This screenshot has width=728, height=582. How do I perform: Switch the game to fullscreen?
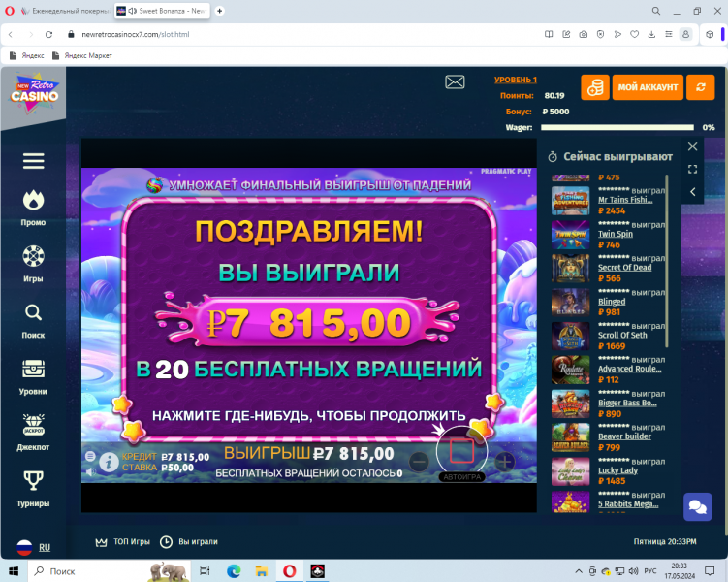[692, 169]
